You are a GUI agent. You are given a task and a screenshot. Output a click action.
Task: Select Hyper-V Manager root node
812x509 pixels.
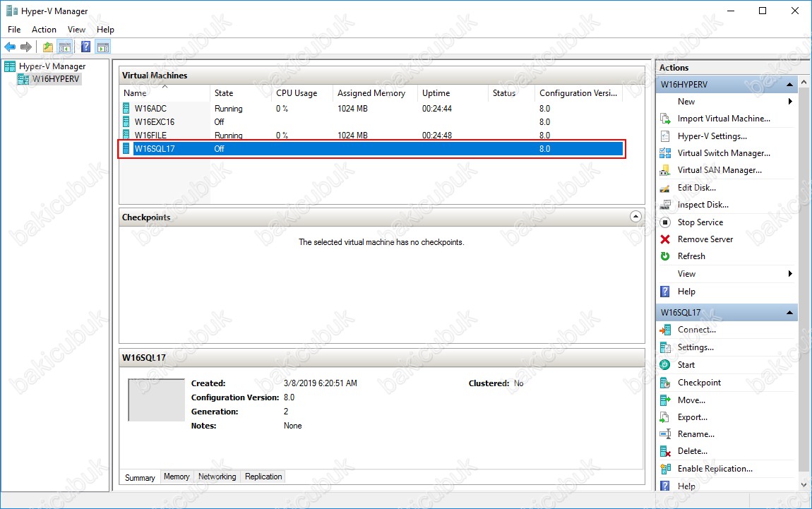(52, 66)
